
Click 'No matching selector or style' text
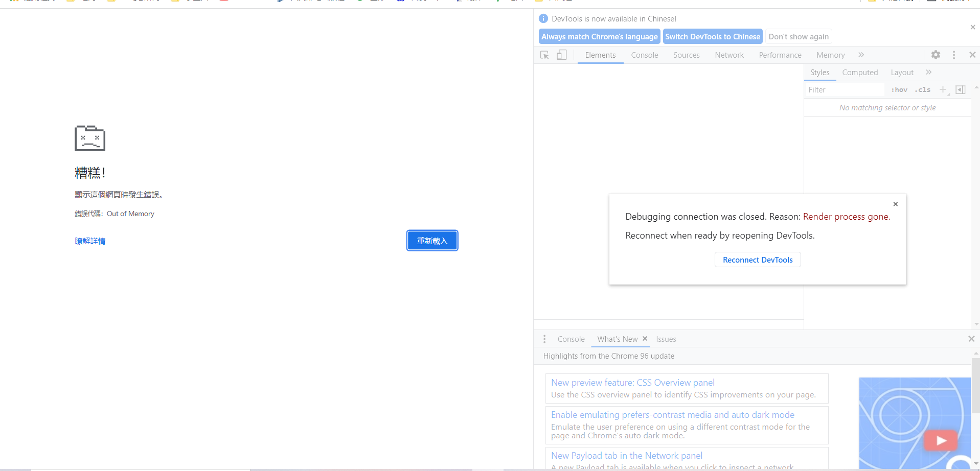pos(887,108)
